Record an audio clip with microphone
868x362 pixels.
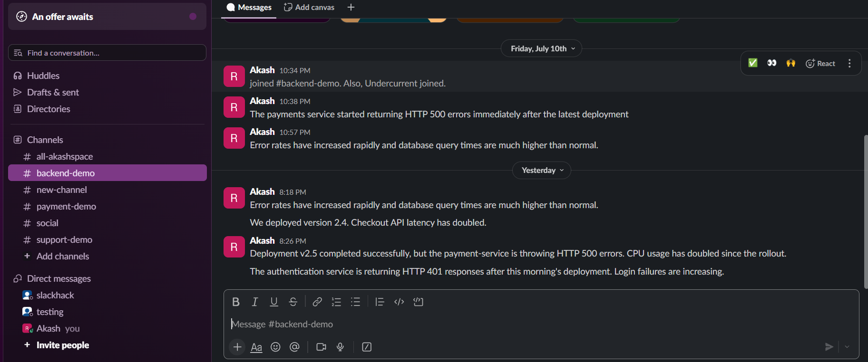[340, 347]
